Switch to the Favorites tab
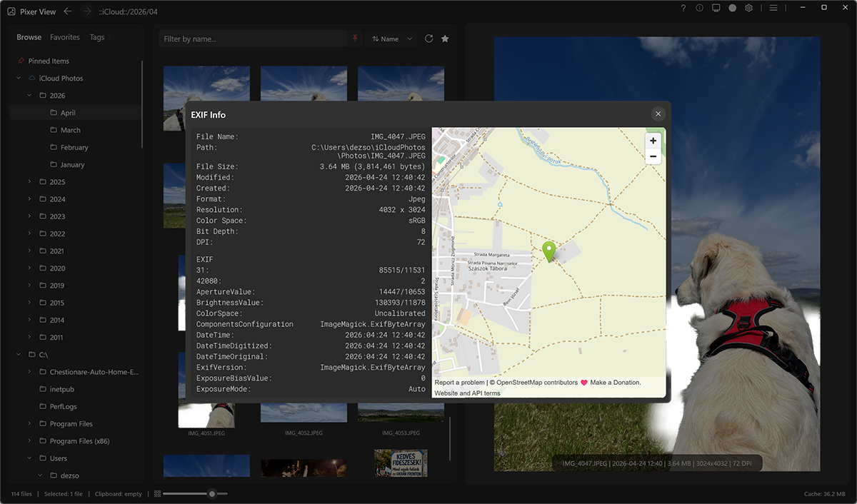The image size is (857, 504). point(64,36)
